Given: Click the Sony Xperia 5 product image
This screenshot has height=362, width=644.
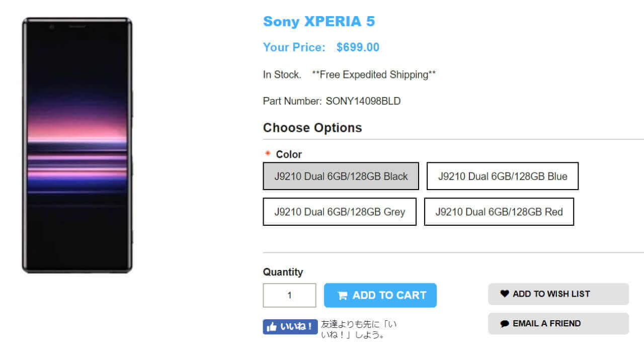Looking at the screenshot, I should [77, 145].
